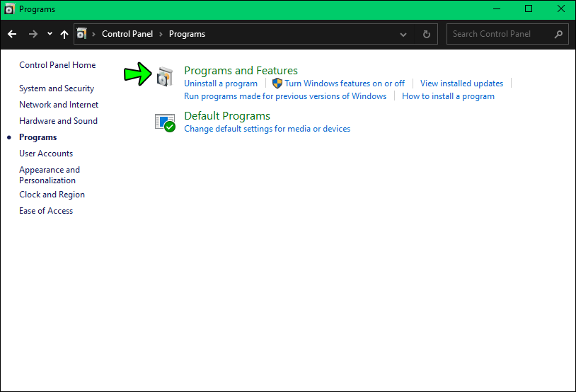The width and height of the screenshot is (576, 392).
Task: Open Change default settings for media or devices
Action: click(x=267, y=129)
